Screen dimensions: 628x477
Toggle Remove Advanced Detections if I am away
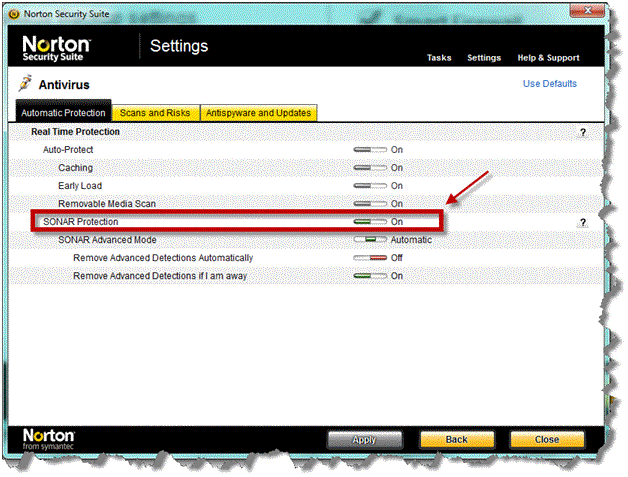point(370,276)
